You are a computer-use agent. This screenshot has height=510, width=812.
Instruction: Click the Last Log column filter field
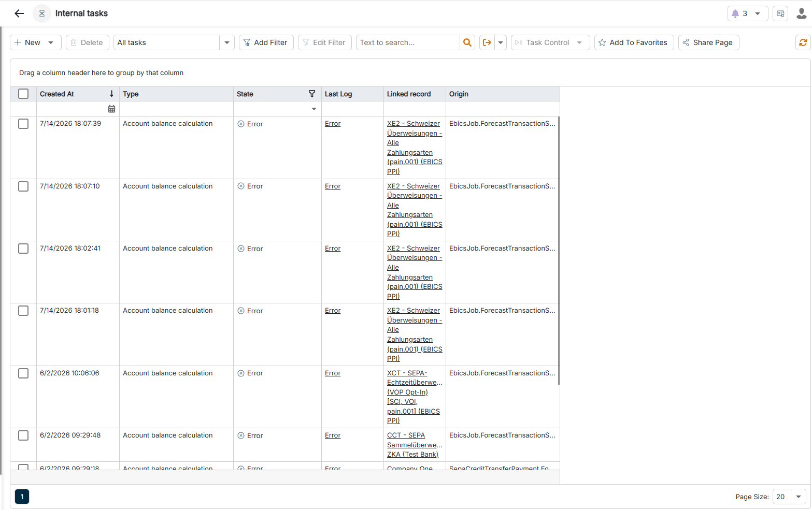352,109
